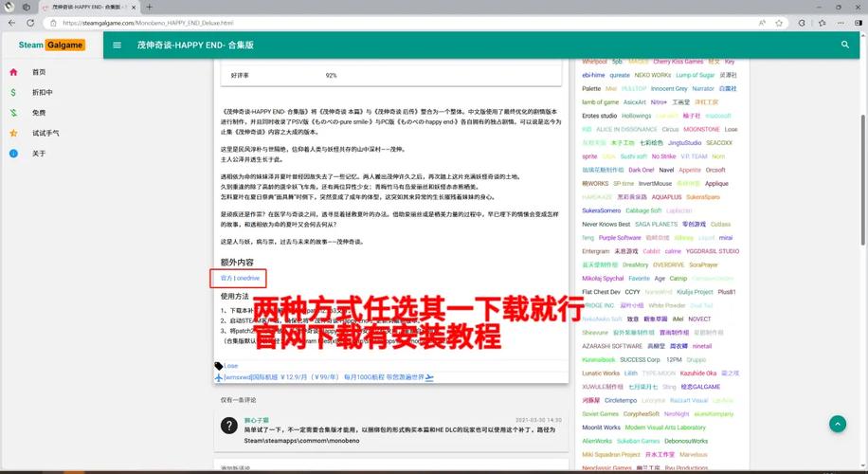Open the Purple Software tag
The width and height of the screenshot is (868, 474).
(x=620, y=238)
